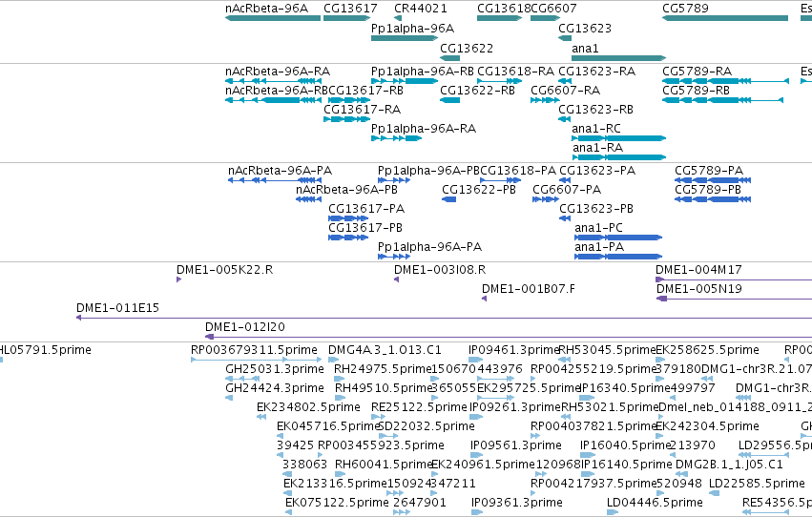Click the CG13618-PA protein label
This screenshot has height=517, width=812.
pos(518,171)
